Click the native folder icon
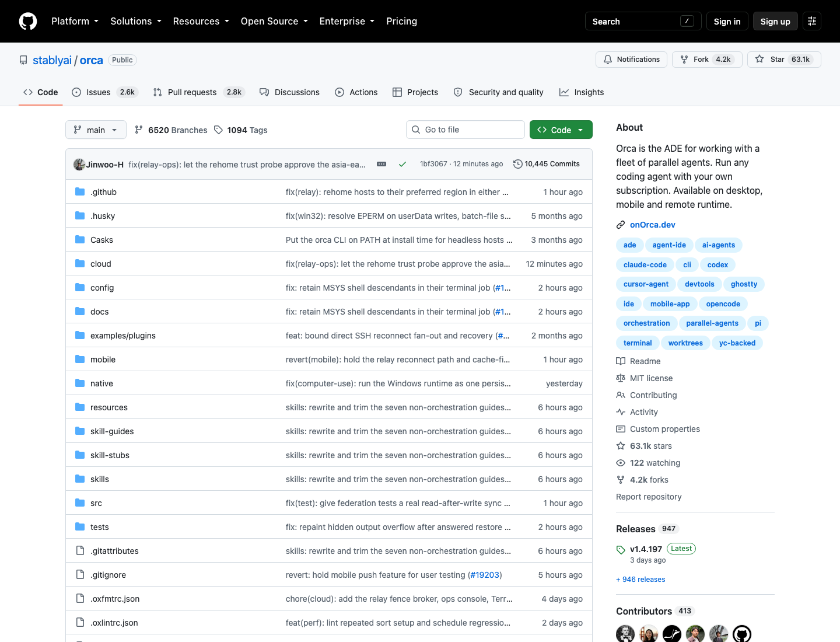 point(80,383)
